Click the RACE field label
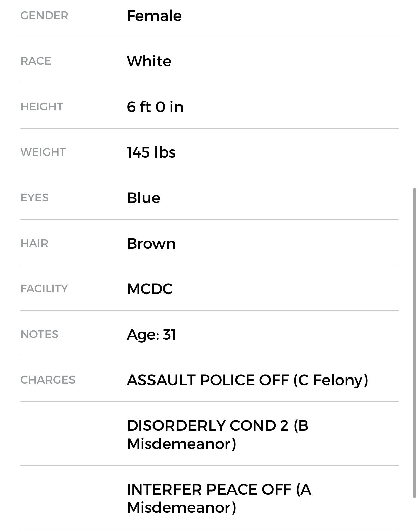The height and width of the screenshot is (532, 419). (35, 61)
